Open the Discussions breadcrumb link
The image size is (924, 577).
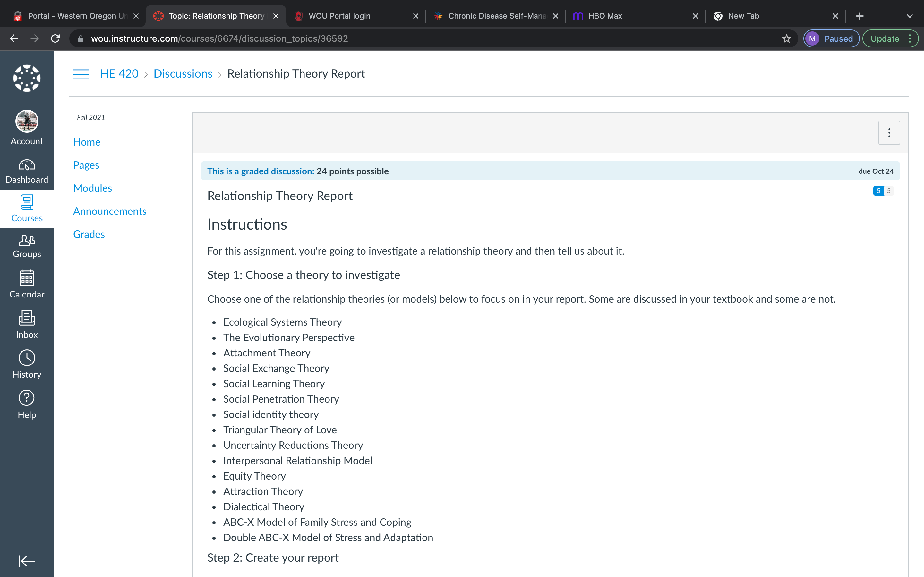coord(183,74)
